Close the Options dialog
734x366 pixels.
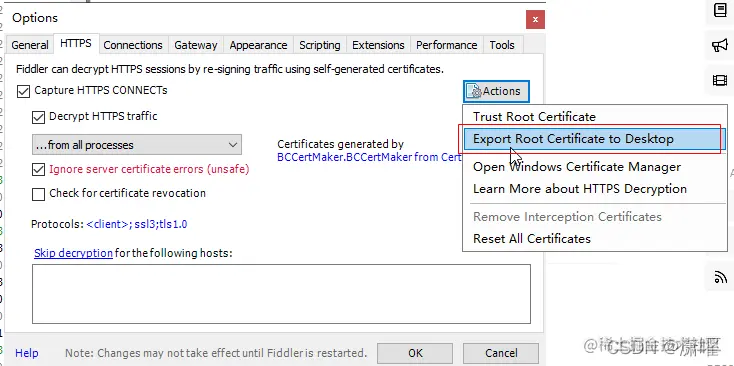coord(535,20)
